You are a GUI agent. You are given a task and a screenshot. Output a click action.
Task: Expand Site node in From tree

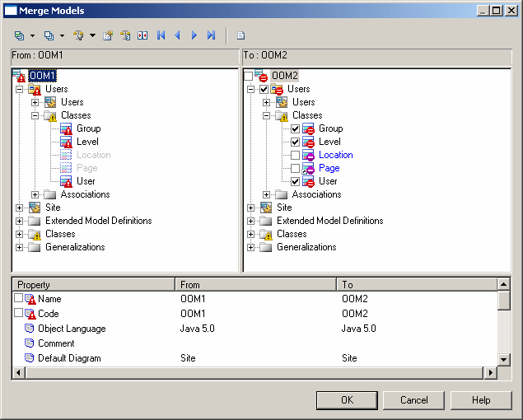point(19,208)
